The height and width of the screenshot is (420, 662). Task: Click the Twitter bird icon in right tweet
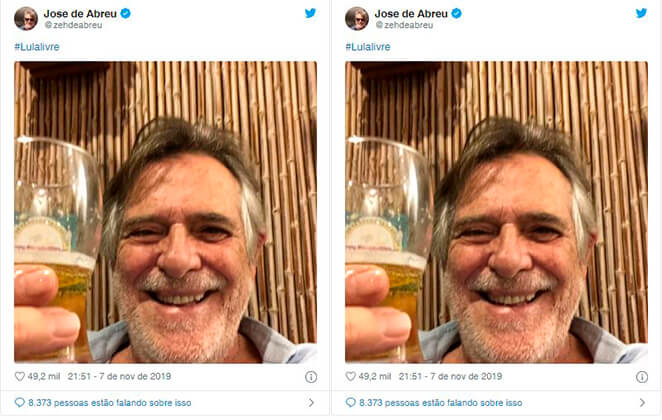pos(641,13)
